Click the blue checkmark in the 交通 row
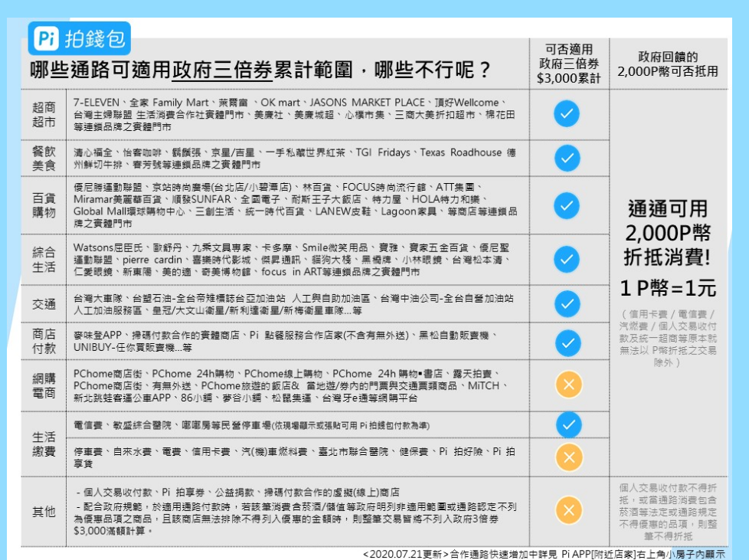Image resolution: width=749 pixels, height=560 pixels. click(x=567, y=303)
